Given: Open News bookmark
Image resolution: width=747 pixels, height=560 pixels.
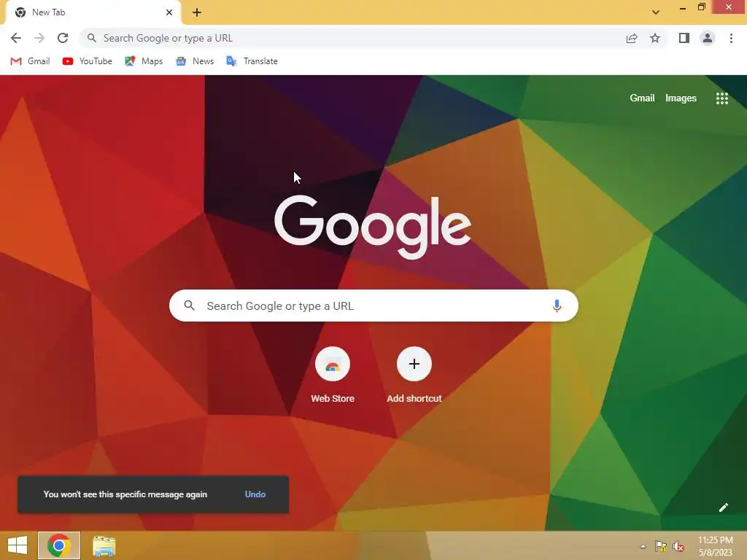Looking at the screenshot, I should coord(195,61).
